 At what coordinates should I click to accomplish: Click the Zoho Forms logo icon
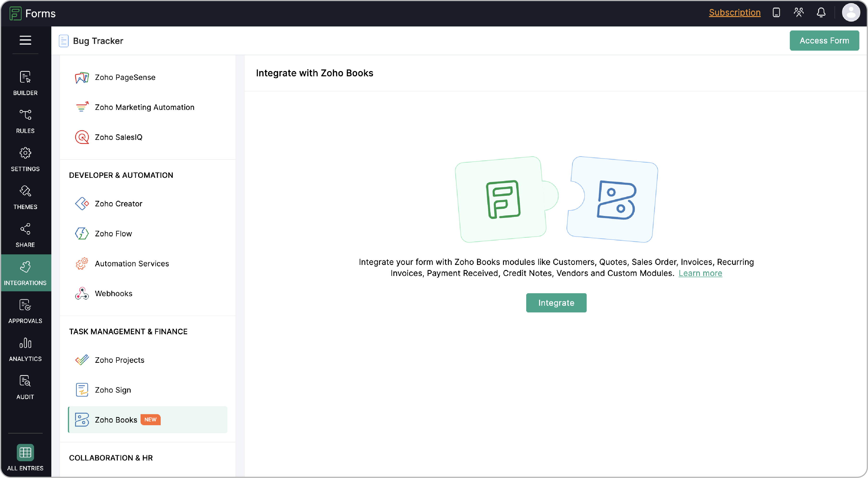pos(16,13)
